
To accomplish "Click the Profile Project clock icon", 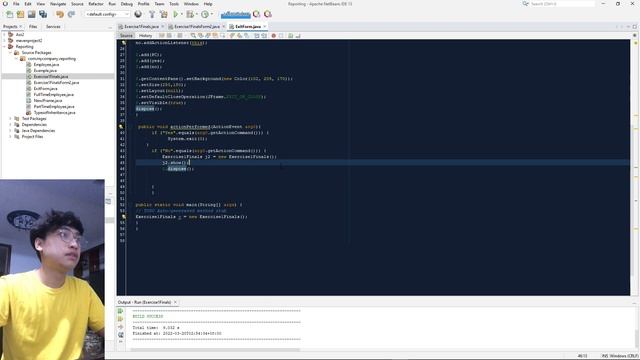I will (x=204, y=14).
